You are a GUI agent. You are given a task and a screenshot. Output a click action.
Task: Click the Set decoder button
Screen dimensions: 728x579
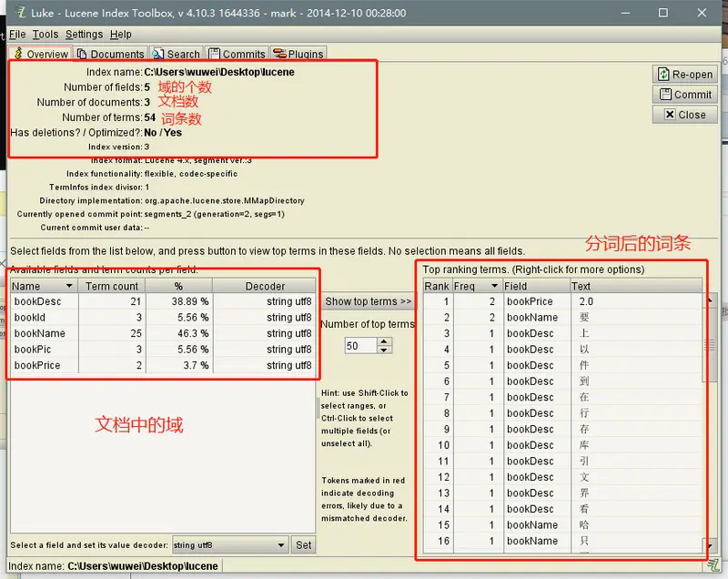[x=304, y=545]
